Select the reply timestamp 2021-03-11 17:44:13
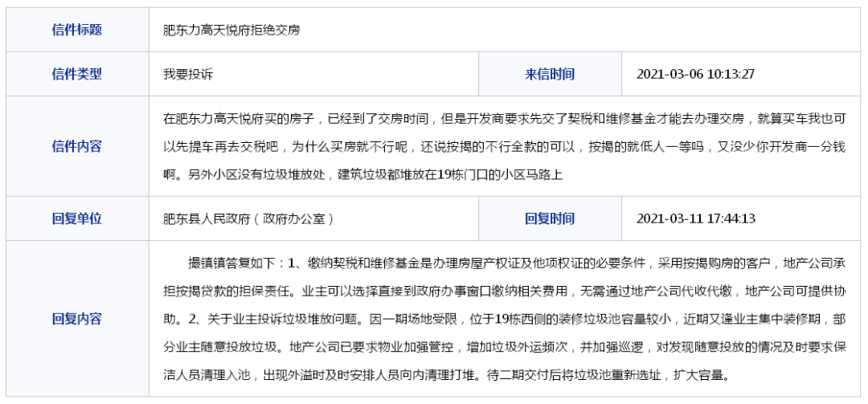Screen dimensions: 868x404 [x=695, y=218]
